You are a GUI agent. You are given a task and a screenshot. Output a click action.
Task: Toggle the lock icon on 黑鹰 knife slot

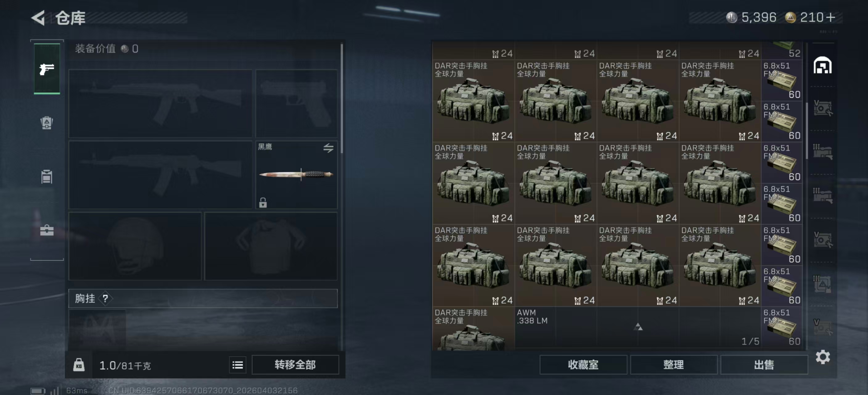263,202
